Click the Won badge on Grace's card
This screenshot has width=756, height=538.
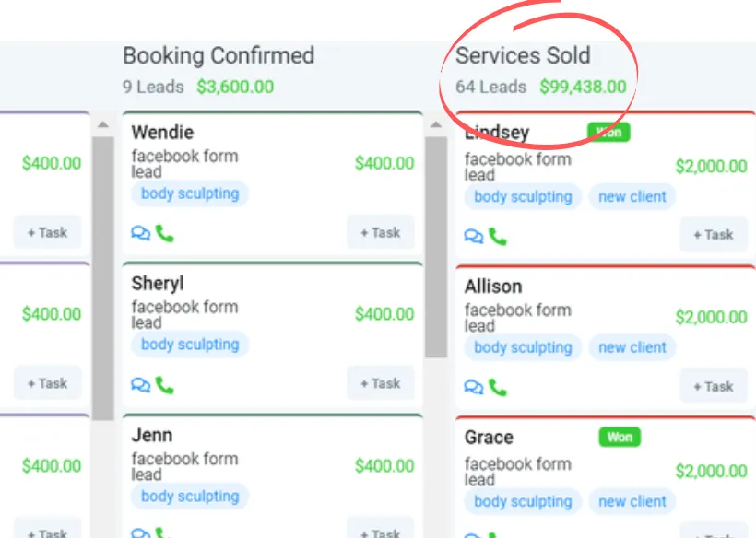620,437
